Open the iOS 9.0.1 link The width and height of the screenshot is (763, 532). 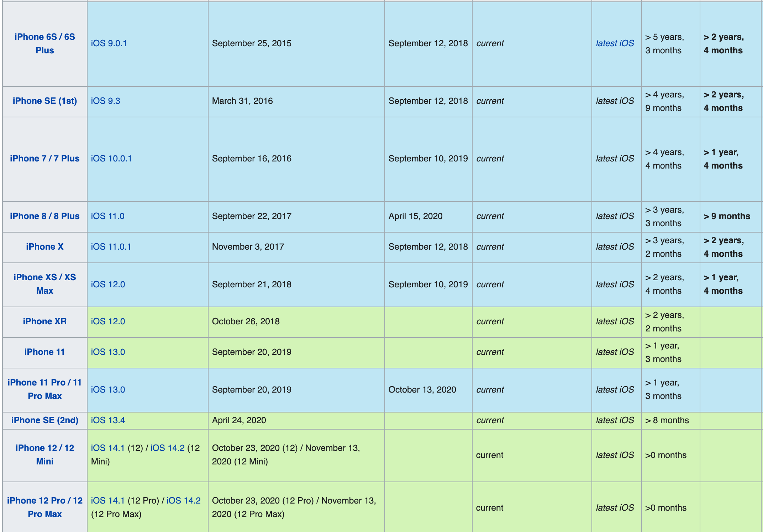point(109,43)
